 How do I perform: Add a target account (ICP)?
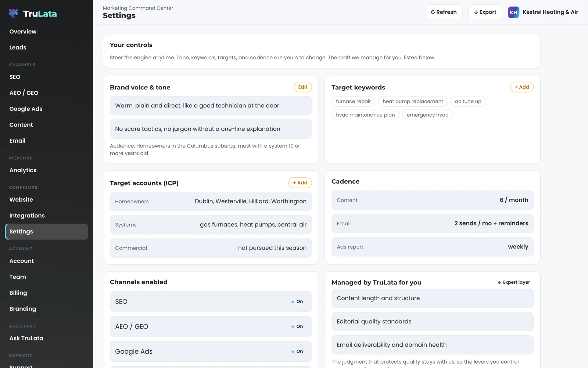pyautogui.click(x=300, y=183)
